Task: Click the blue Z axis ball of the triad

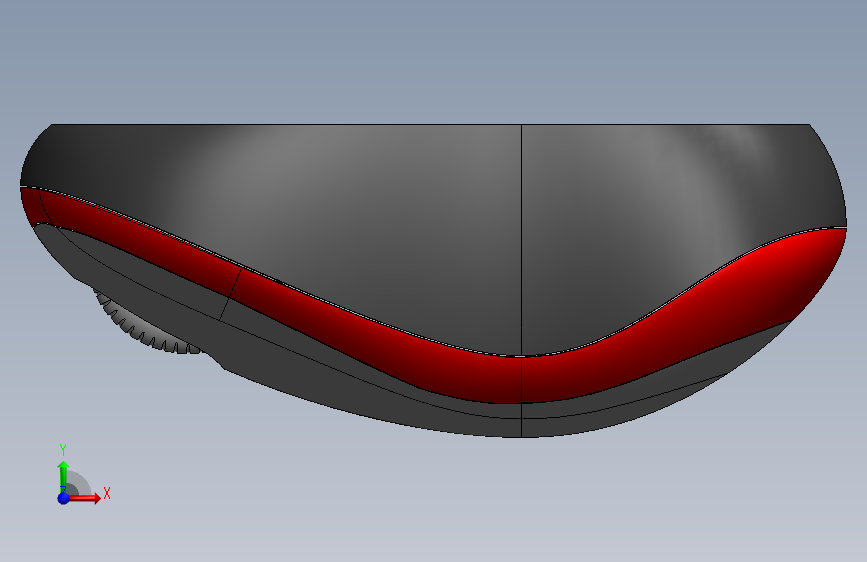Action: [64, 498]
